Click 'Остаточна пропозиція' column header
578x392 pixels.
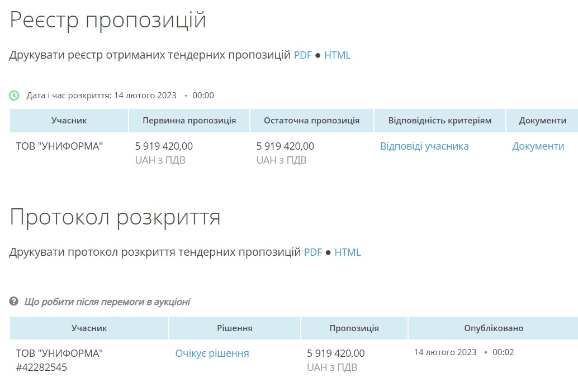coord(311,121)
